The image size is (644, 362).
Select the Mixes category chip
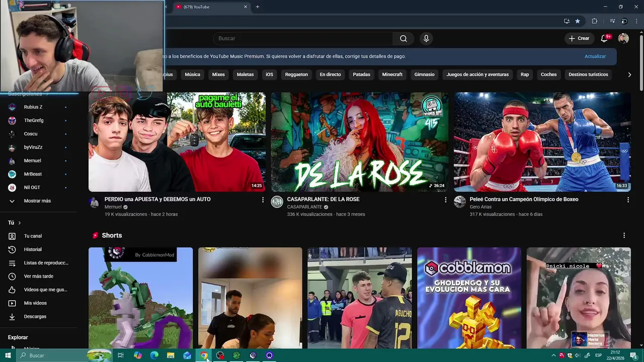[x=218, y=74]
